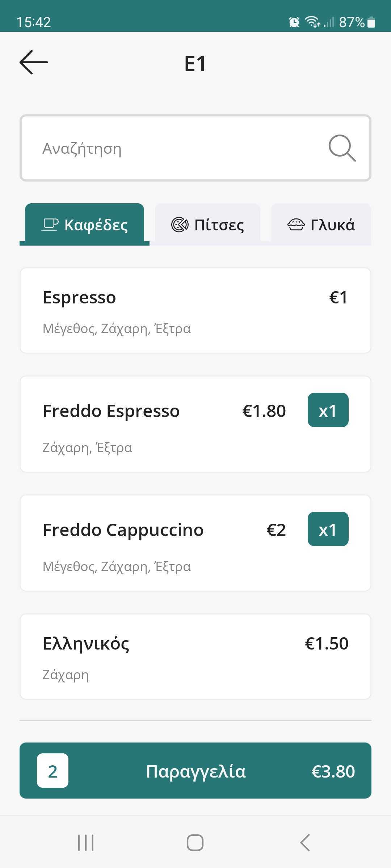This screenshot has height=868, width=391.
Task: Tap the x1 badge on Freddo Espresso
Action: tap(328, 410)
